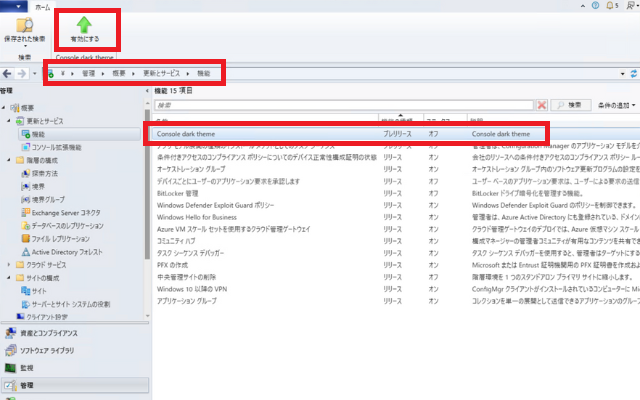Click into the feature search field
This screenshot has width=640, height=400.
click(340, 104)
